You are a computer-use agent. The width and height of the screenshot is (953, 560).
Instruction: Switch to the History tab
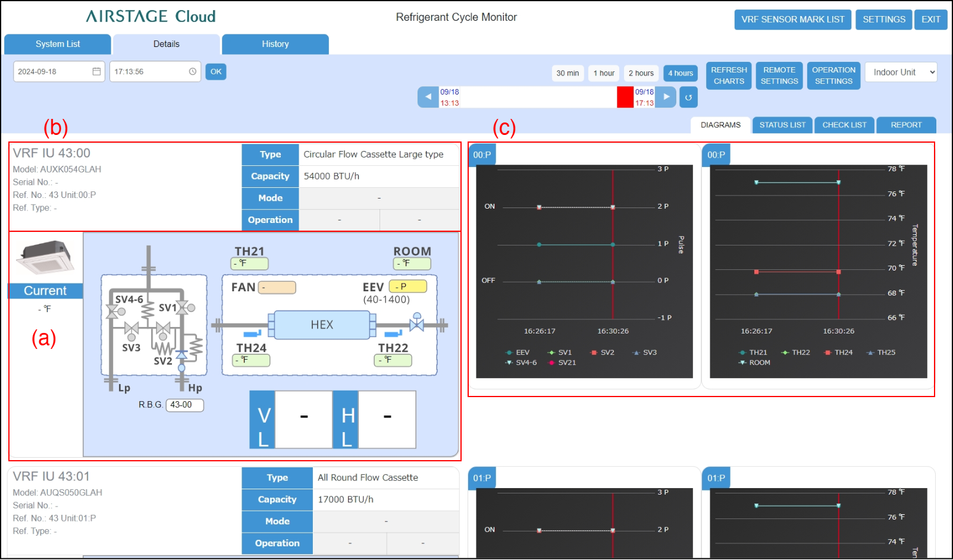(275, 44)
